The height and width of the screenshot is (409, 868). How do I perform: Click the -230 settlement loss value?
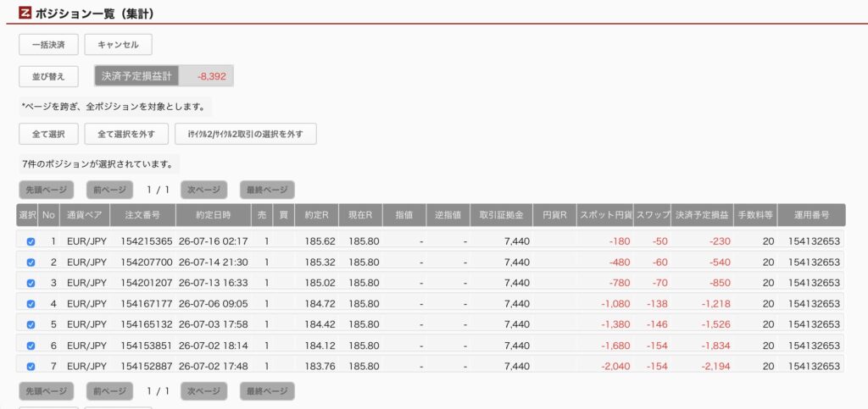click(x=720, y=241)
